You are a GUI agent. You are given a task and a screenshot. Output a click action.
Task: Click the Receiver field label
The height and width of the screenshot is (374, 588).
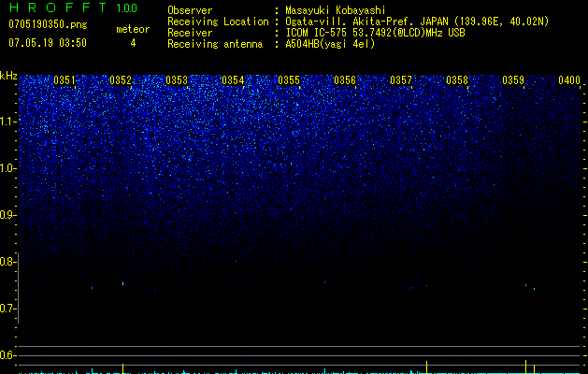coord(190,33)
